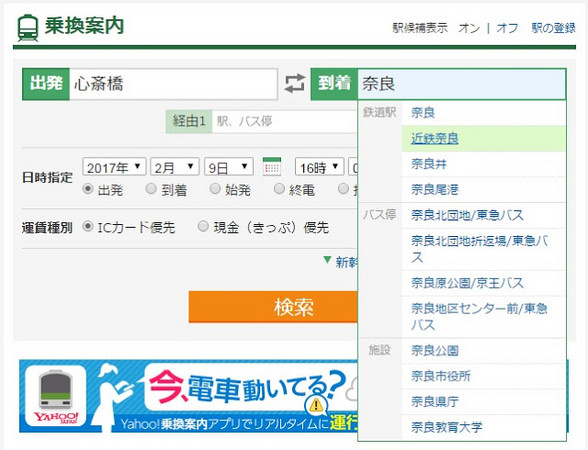Open the calendar date picker icon

coord(272,166)
